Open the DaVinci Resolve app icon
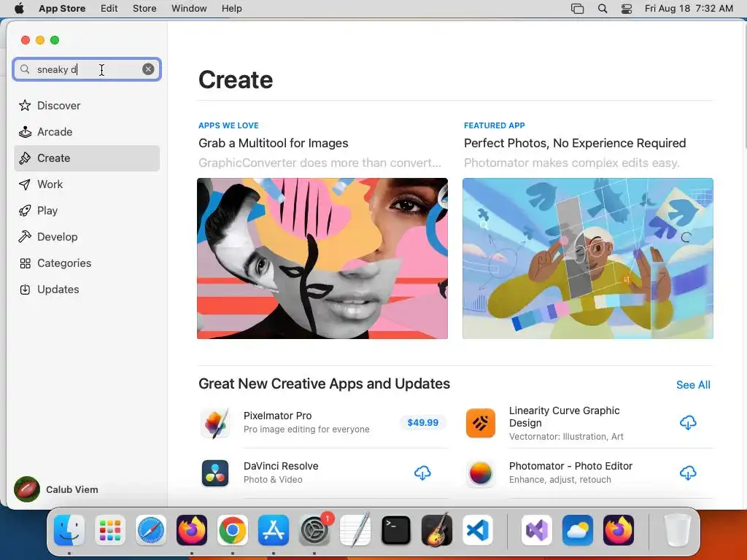This screenshot has width=747, height=560. tap(215, 472)
